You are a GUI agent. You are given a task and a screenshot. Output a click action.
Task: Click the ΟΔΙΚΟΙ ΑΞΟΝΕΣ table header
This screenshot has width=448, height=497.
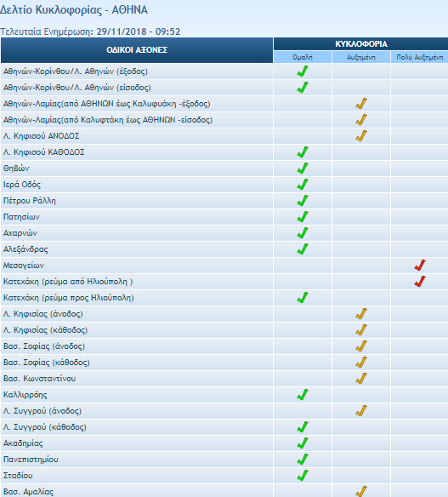coord(137,50)
